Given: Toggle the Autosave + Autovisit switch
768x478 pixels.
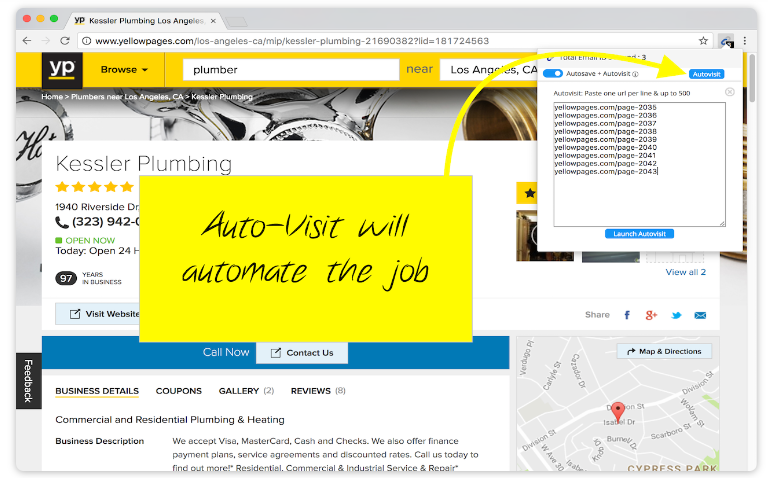Looking at the screenshot, I should [552, 74].
